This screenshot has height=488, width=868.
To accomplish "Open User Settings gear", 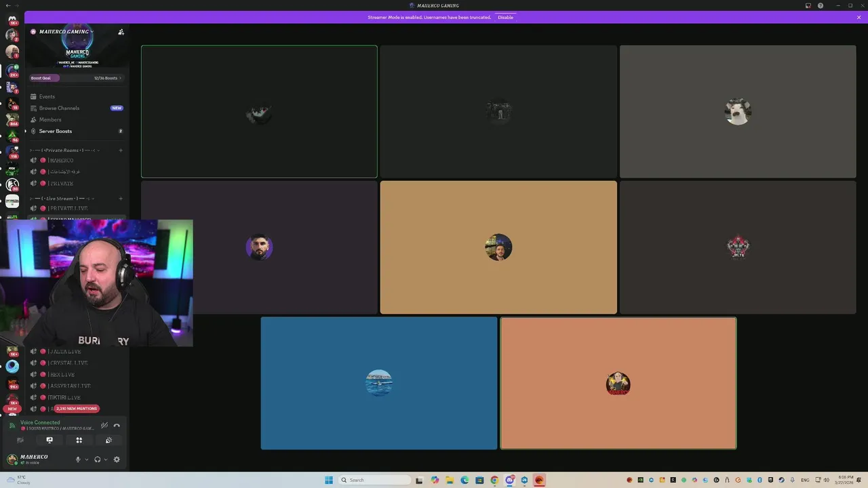I will point(117,460).
